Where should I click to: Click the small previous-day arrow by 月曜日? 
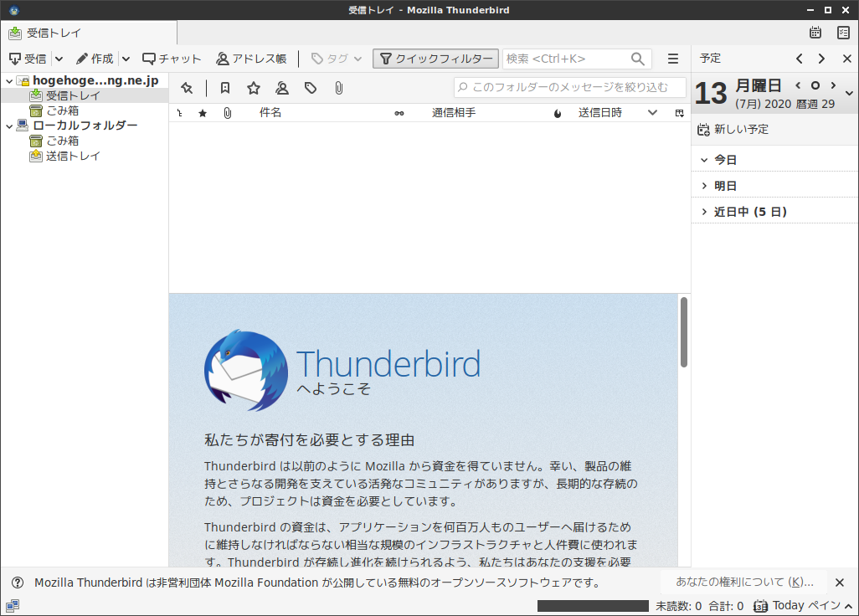(x=798, y=85)
